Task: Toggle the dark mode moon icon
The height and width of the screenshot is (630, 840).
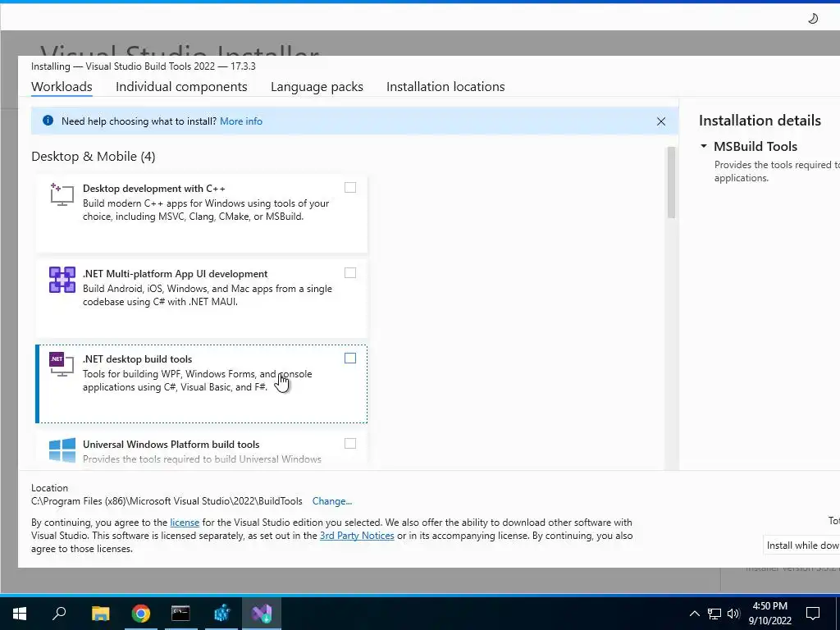Action: click(x=813, y=19)
